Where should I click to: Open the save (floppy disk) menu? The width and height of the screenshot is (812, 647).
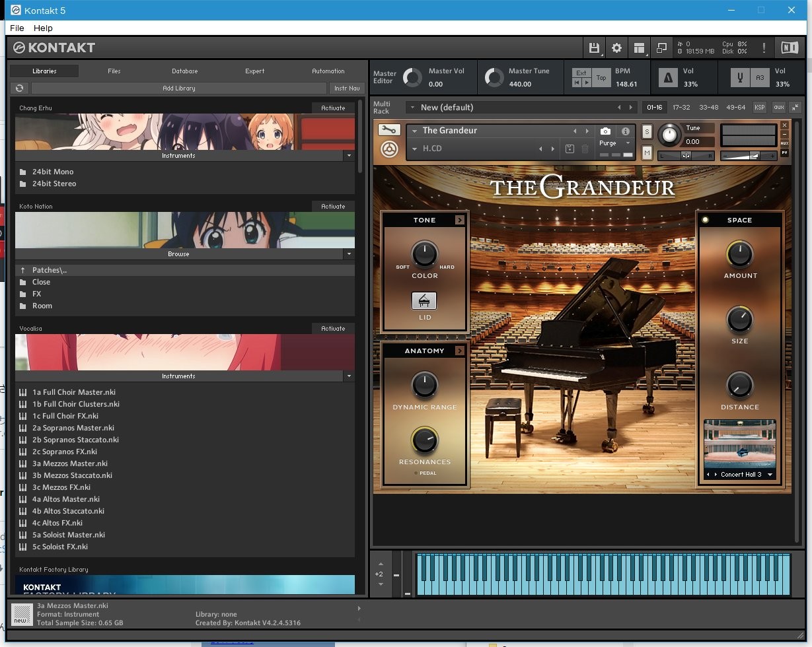[x=594, y=48]
